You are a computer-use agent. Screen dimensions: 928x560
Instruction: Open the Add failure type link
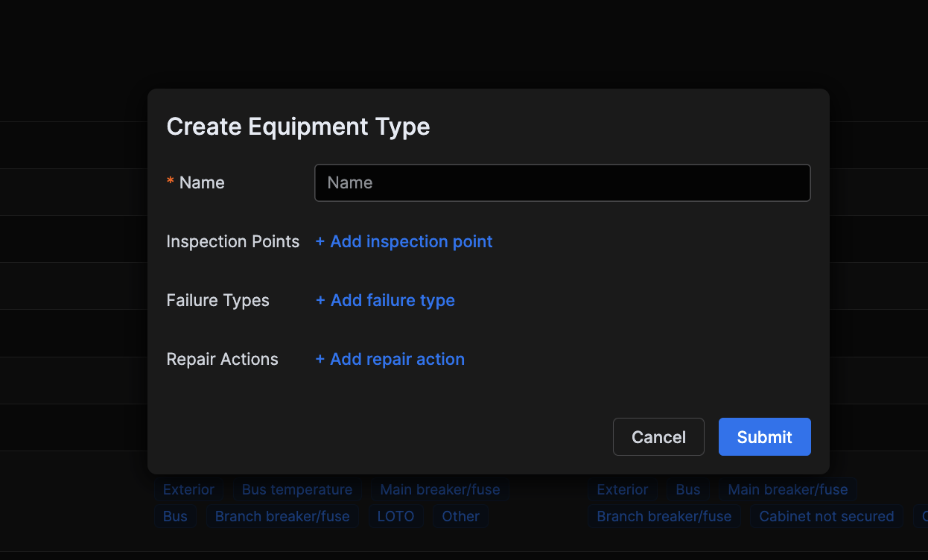pos(393,300)
